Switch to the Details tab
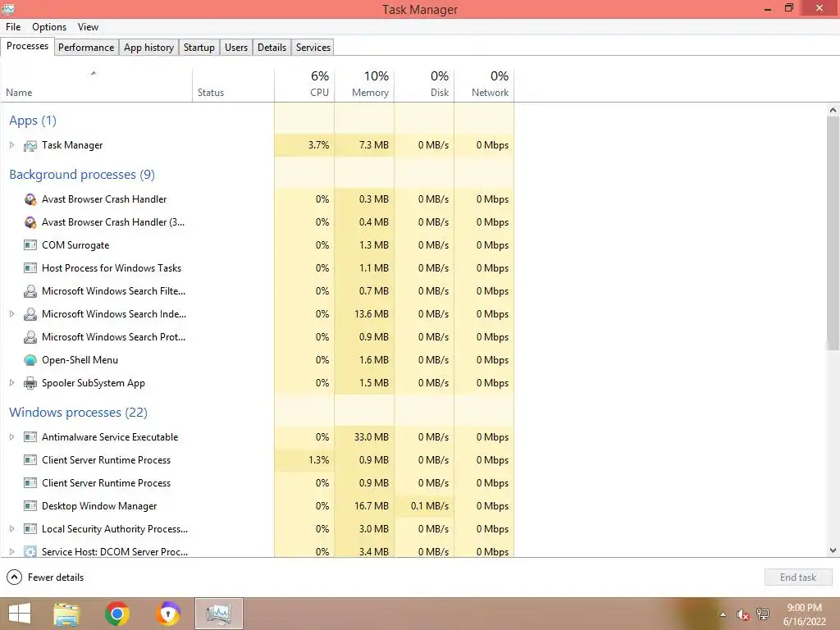The image size is (840, 630). click(x=272, y=47)
